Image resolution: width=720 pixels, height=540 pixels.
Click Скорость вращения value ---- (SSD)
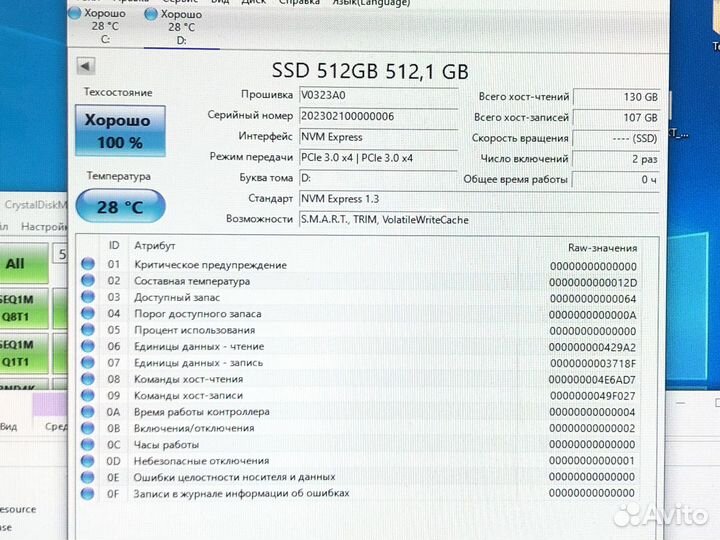[x=617, y=138]
